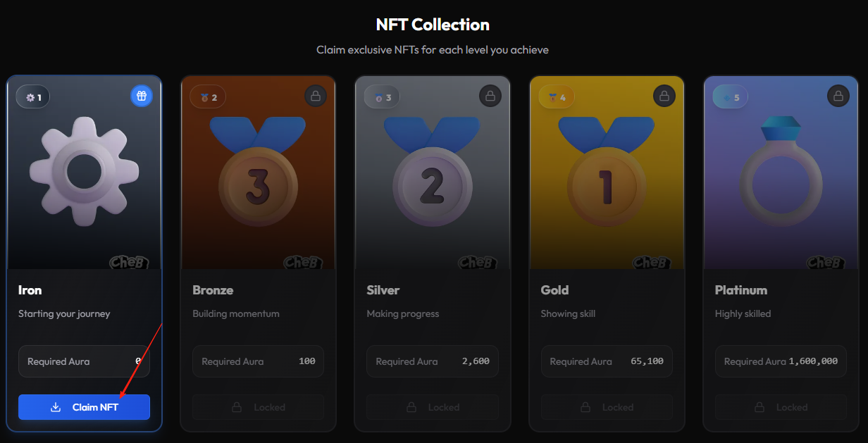Image resolution: width=868 pixels, height=443 pixels.
Task: Open the Gold medal NFT image
Action: 607,173
